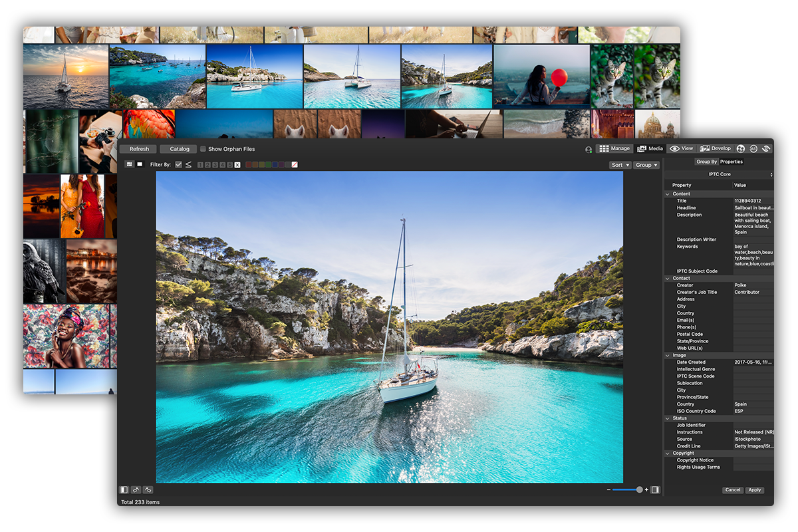The width and height of the screenshot is (798, 532).
Task: Filter by yellow color label
Action: 261,164
